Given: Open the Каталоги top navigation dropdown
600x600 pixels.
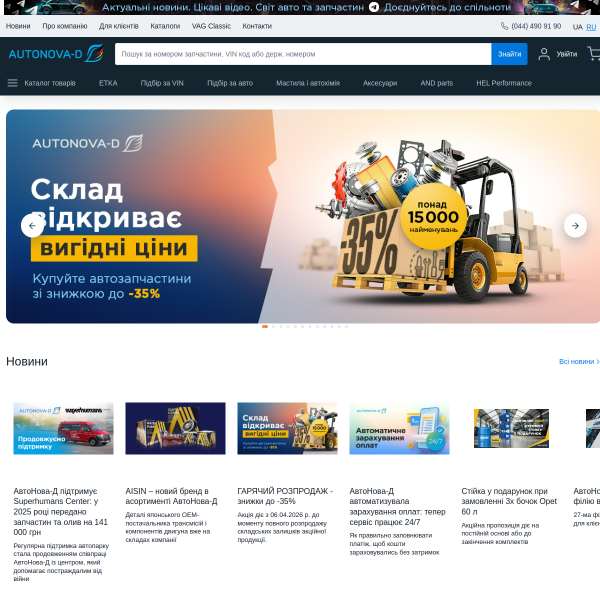Looking at the screenshot, I should (x=165, y=26).
